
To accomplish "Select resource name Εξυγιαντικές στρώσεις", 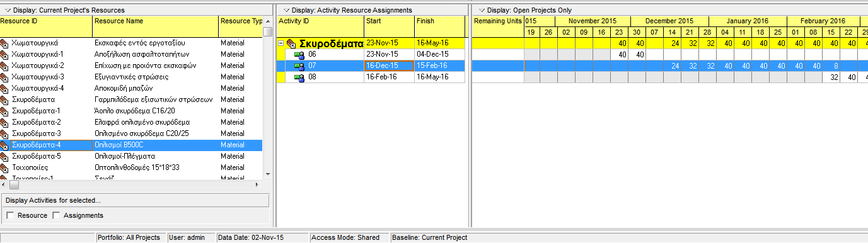I will (x=131, y=77).
